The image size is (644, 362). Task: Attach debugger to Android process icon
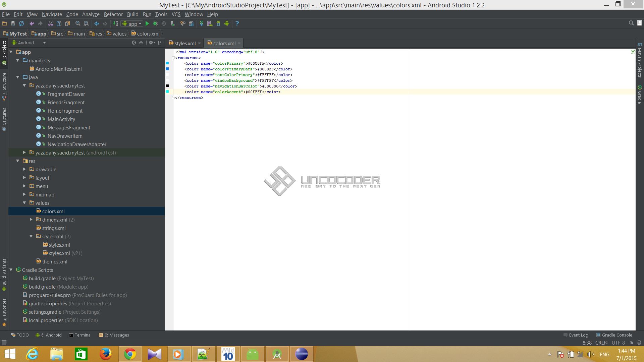coord(172,23)
